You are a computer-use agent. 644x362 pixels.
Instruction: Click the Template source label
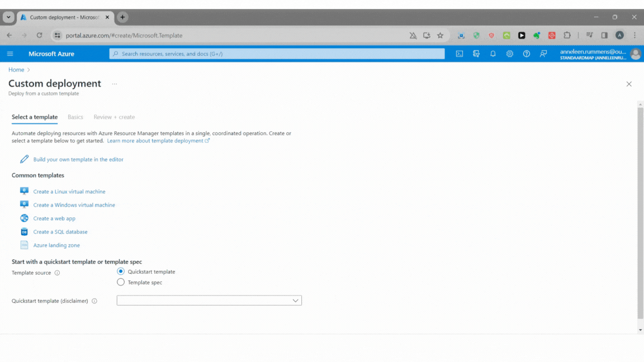click(31, 273)
